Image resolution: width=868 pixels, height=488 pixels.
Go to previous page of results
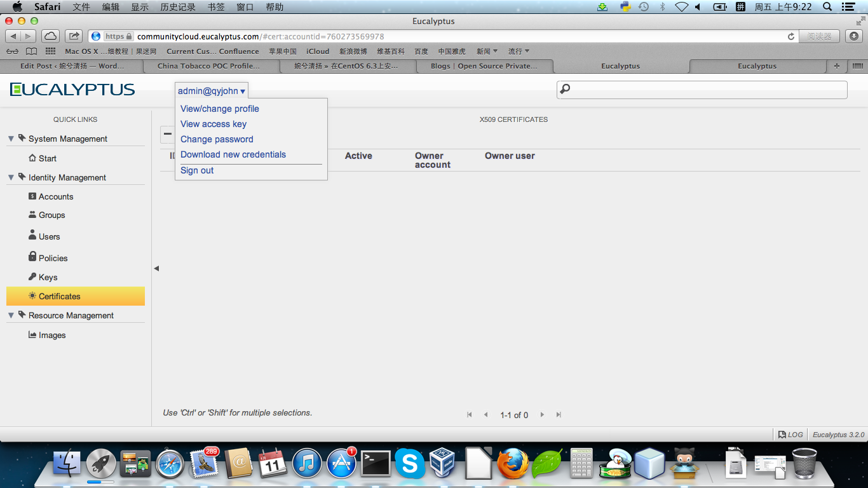coord(486,415)
